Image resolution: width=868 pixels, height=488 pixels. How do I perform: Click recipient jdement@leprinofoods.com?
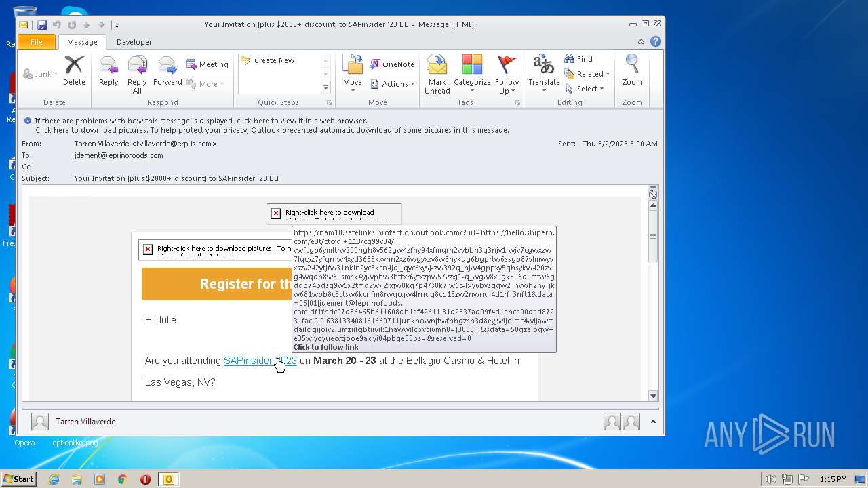pos(119,155)
